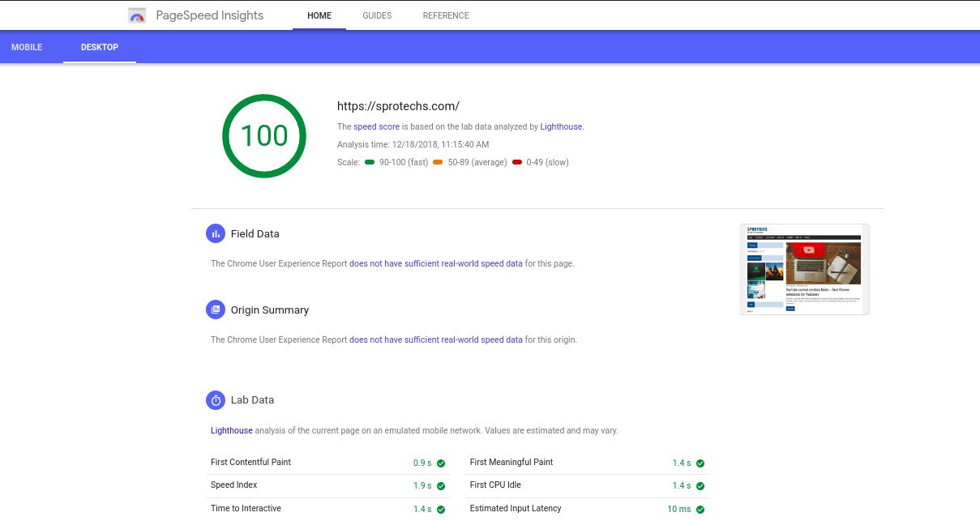The height and width of the screenshot is (521, 980).
Task: Click the Lab Data stopwatch icon
Action: coord(216,399)
